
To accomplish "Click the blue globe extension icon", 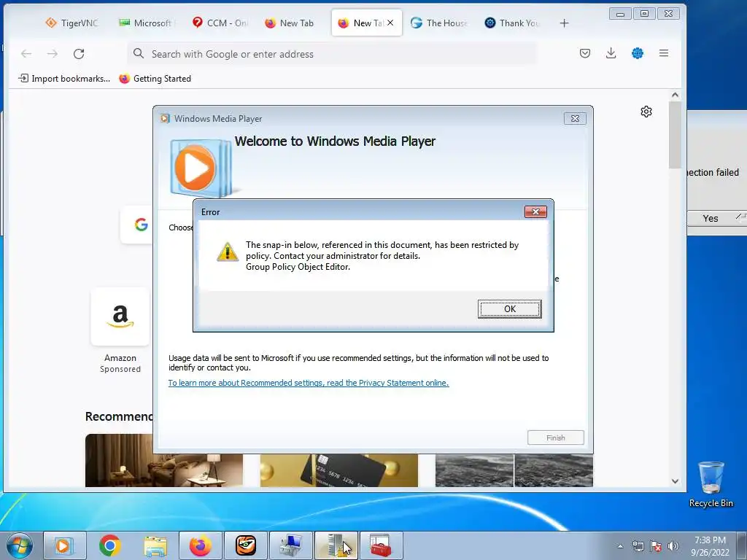I will tap(638, 53).
